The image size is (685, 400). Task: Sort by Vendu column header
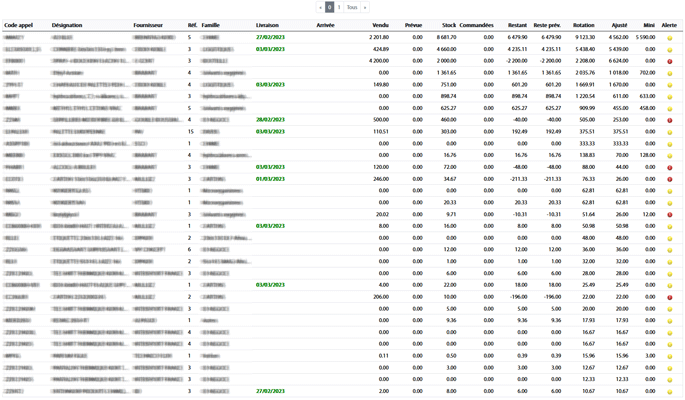point(381,25)
